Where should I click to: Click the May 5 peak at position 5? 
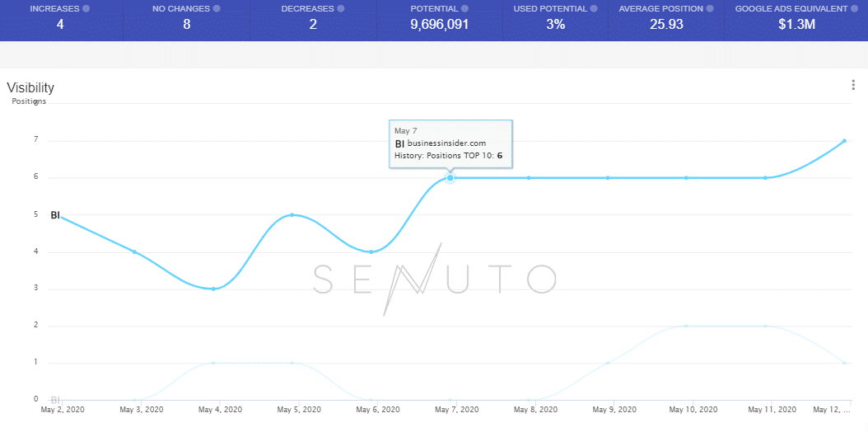292,214
